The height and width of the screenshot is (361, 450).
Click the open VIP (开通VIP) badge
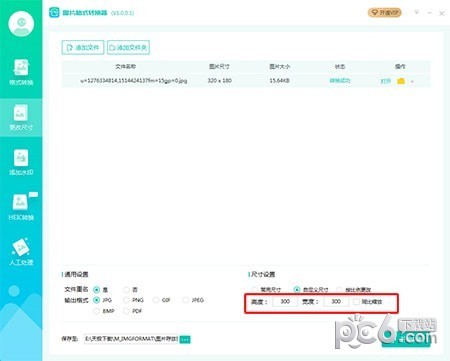coord(384,13)
